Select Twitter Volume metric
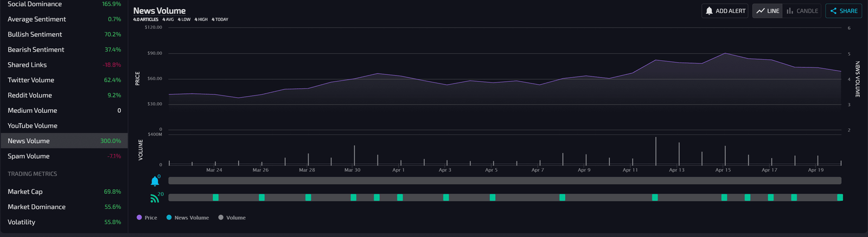The image size is (868, 237). 31,80
